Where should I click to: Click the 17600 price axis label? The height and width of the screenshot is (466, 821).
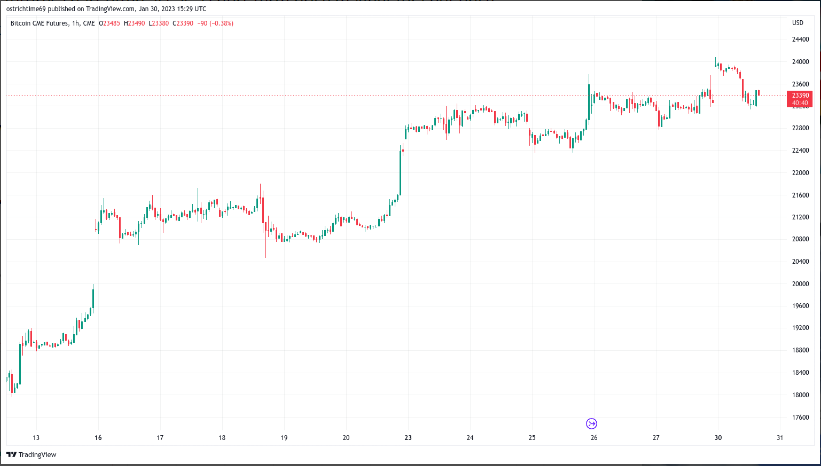tap(799, 417)
